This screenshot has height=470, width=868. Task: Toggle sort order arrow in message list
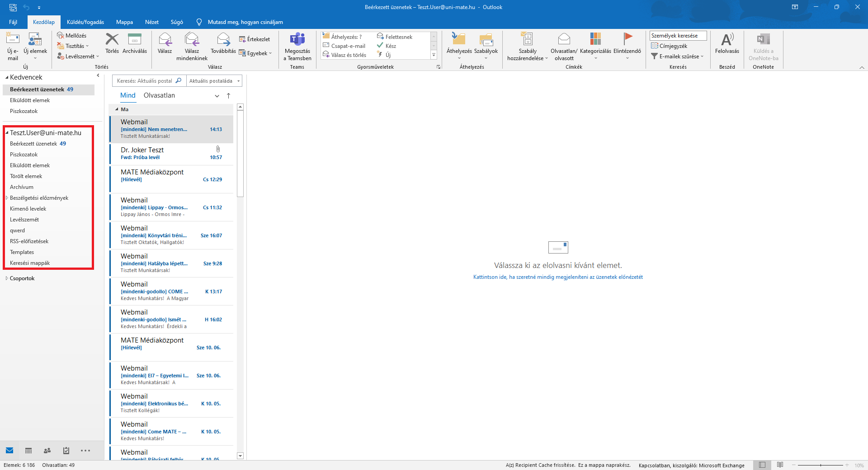click(228, 96)
